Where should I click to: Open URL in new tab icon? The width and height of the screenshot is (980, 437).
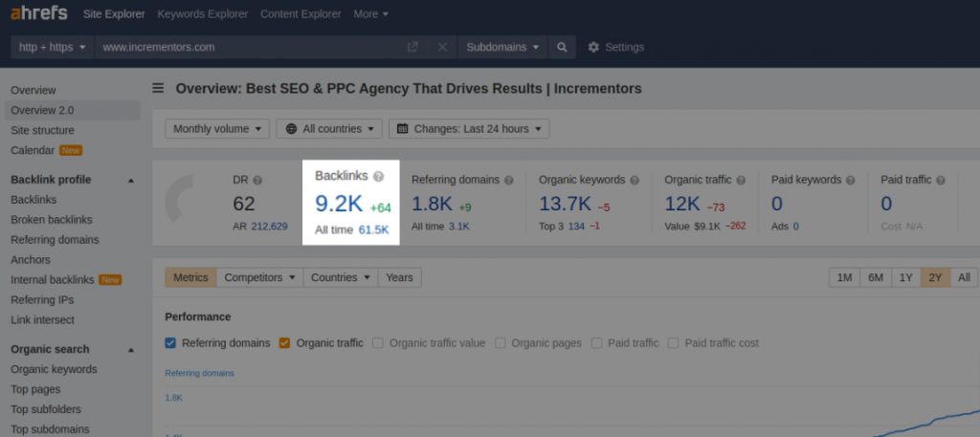point(412,47)
